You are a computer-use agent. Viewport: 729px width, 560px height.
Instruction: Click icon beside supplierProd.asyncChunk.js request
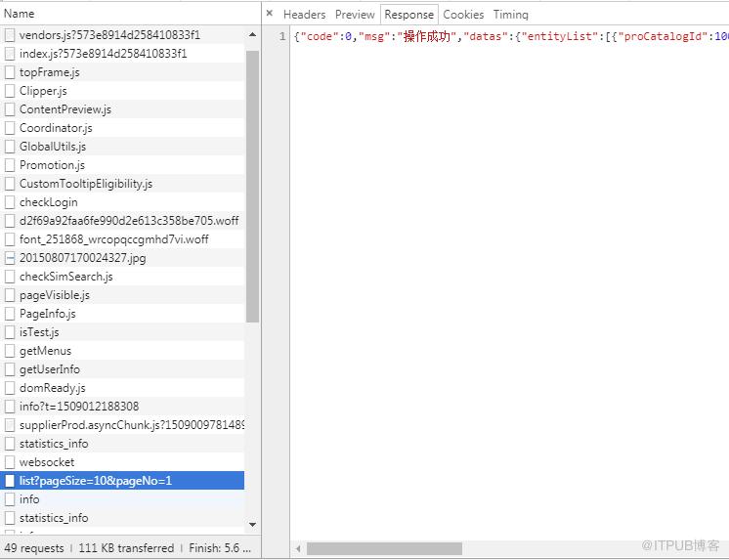(x=10, y=425)
